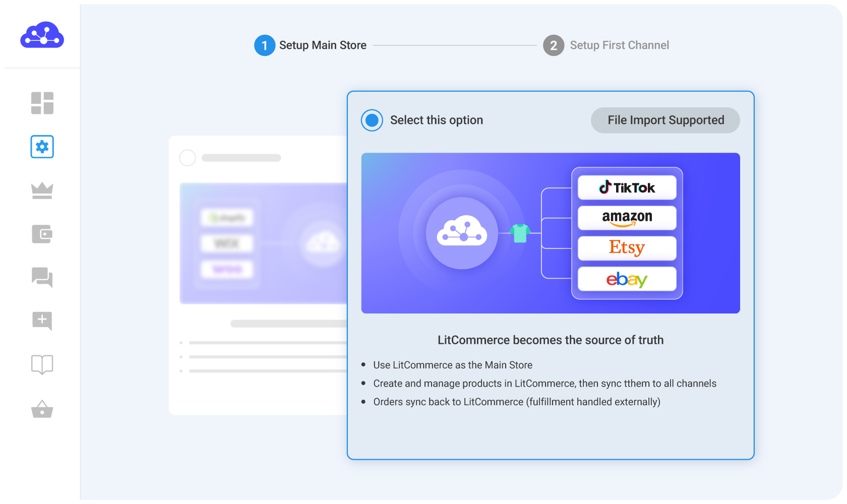Click the LitCommerce cloud logo in sidebar
This screenshot has height=504, width=847.
pos(42,35)
